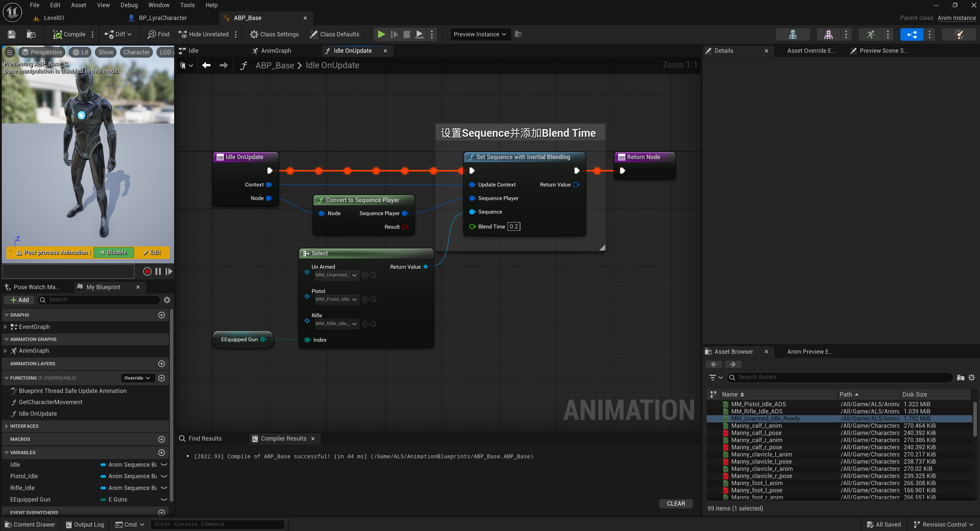Switch to the AnimGraph tab

pyautogui.click(x=276, y=51)
